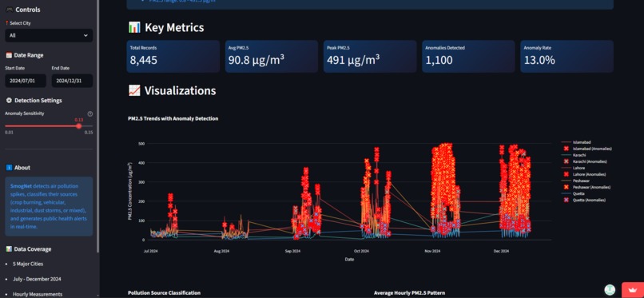The width and height of the screenshot is (644, 298).
Task: Click the SmogNet About description box
Action: coord(49,206)
